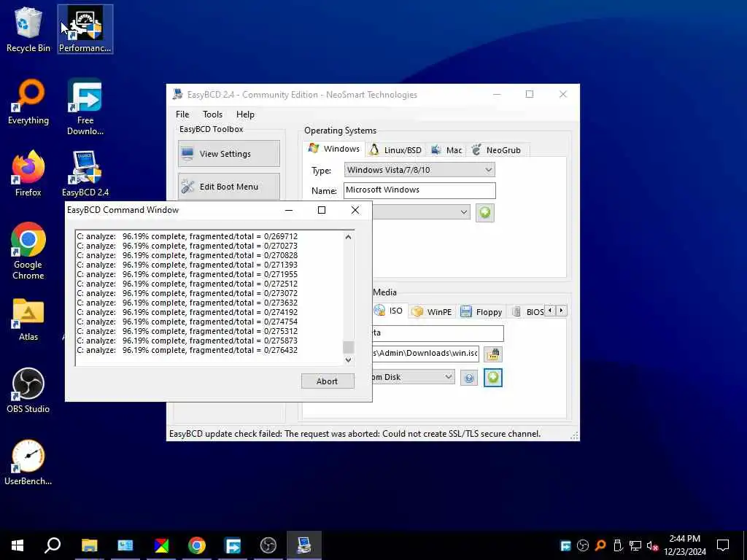Select the Firefox desktop shortcut
The height and width of the screenshot is (560, 747).
[28, 174]
